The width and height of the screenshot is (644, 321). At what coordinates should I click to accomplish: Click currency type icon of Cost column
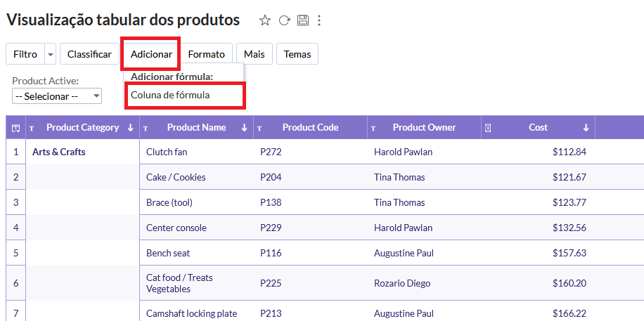pos(487,128)
